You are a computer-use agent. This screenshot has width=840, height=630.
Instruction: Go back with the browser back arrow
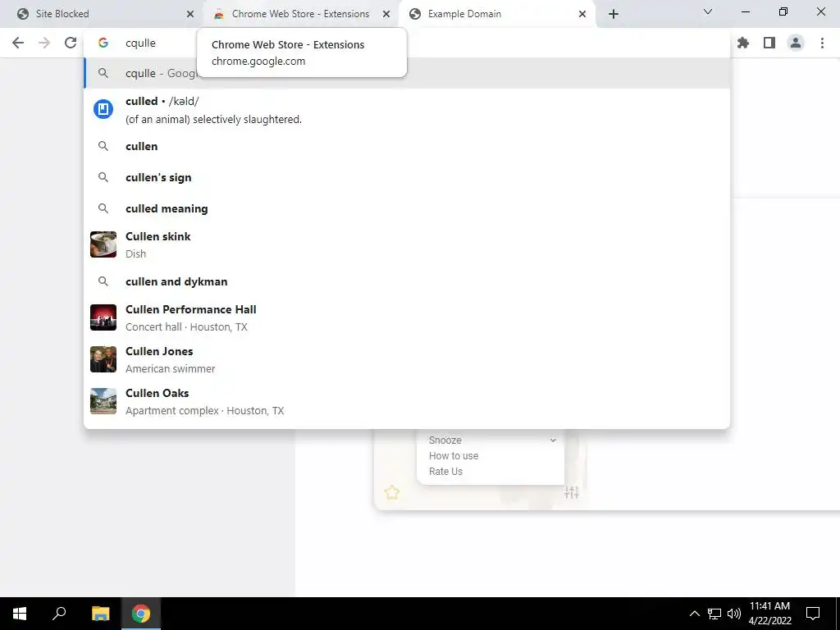tap(18, 43)
